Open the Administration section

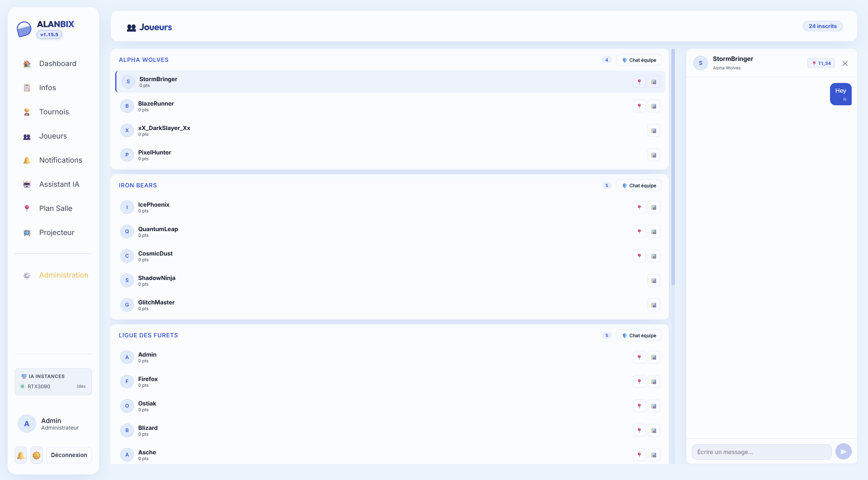(53, 275)
